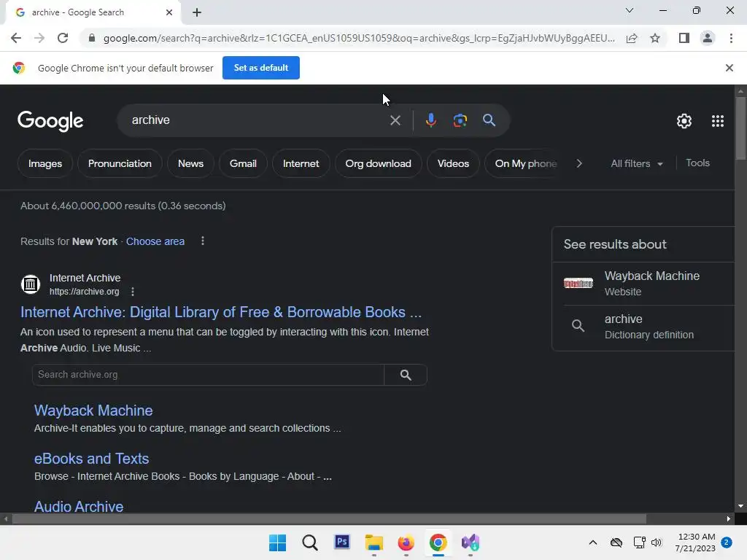This screenshot has width=747, height=560.
Task: Click the vertical scrollbar thumb
Action: 740,128
